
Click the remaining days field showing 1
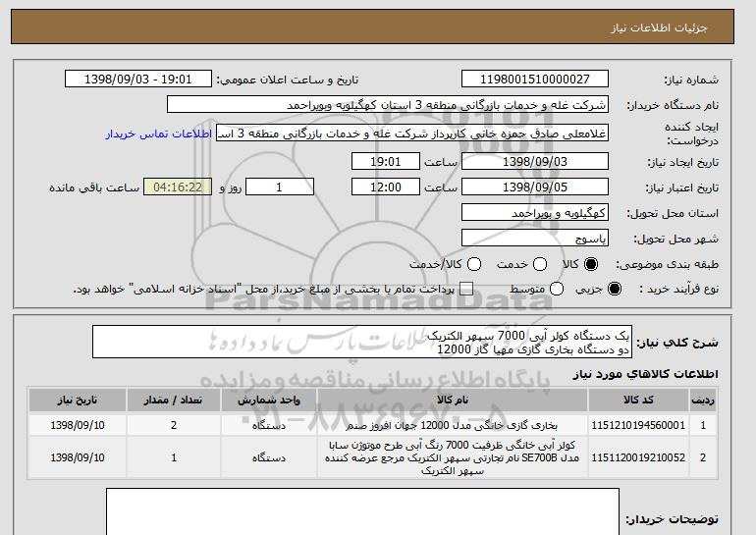280,187
